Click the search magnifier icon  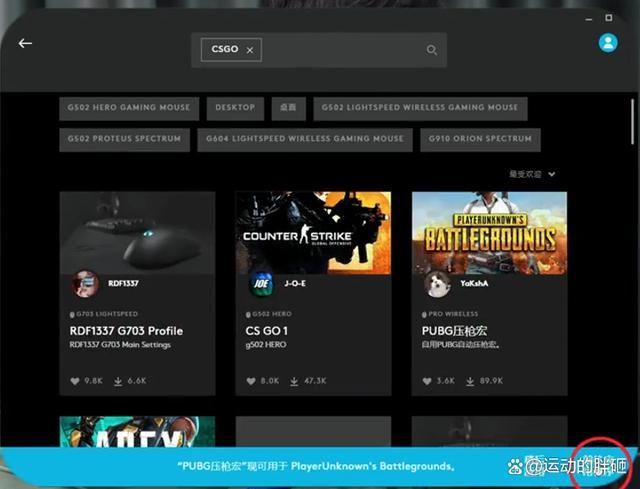pos(431,50)
